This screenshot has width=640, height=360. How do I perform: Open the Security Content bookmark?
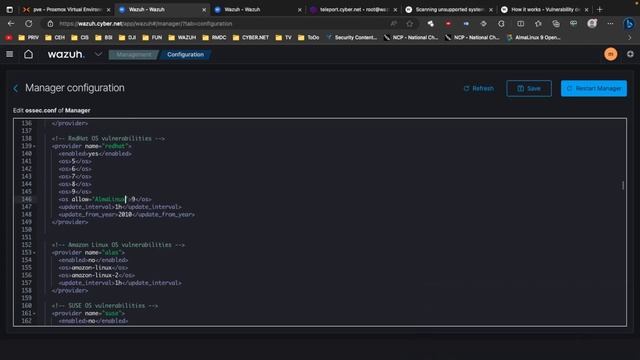tap(352, 38)
